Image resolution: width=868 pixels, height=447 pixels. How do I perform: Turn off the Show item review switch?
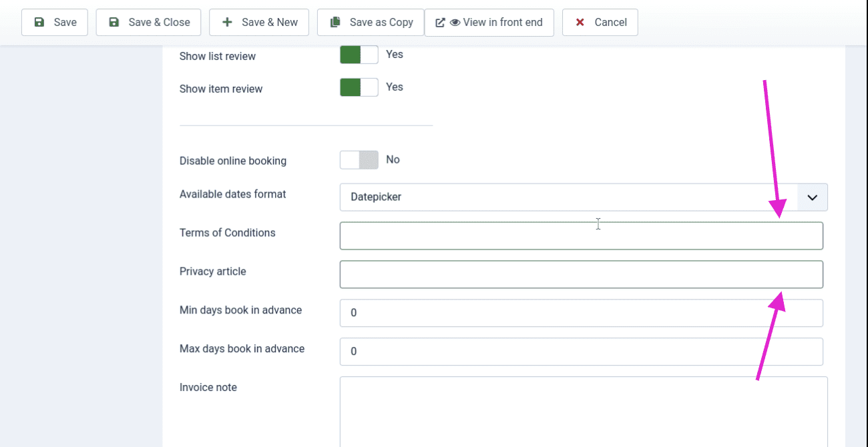click(359, 87)
